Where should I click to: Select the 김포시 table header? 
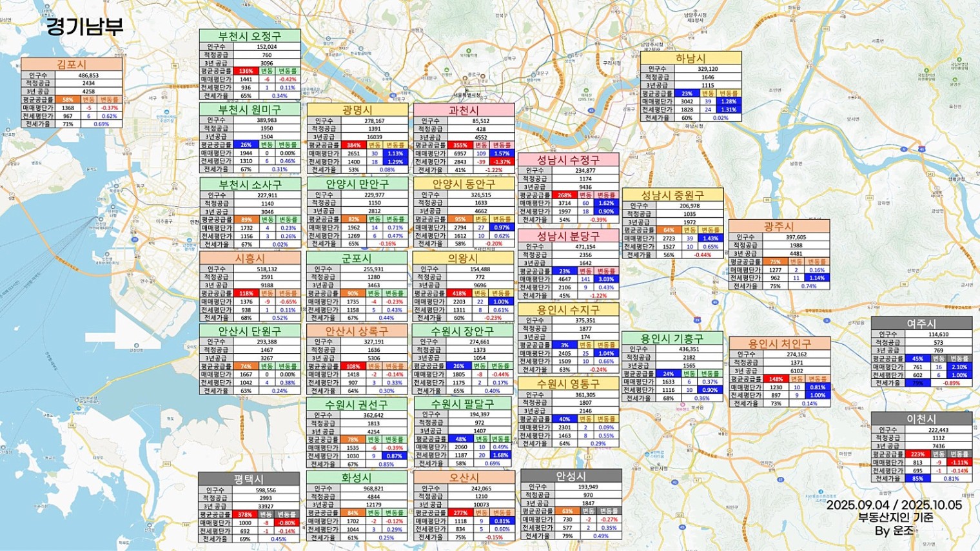point(72,64)
